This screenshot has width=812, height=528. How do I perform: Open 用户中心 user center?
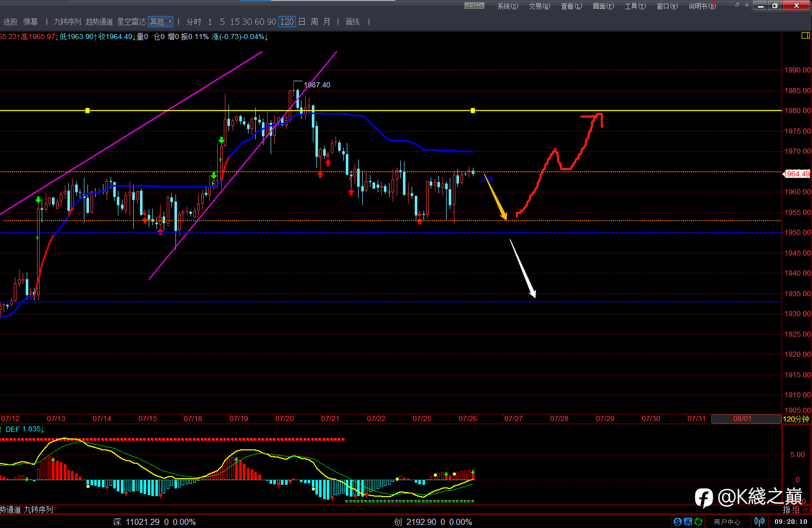click(x=727, y=522)
